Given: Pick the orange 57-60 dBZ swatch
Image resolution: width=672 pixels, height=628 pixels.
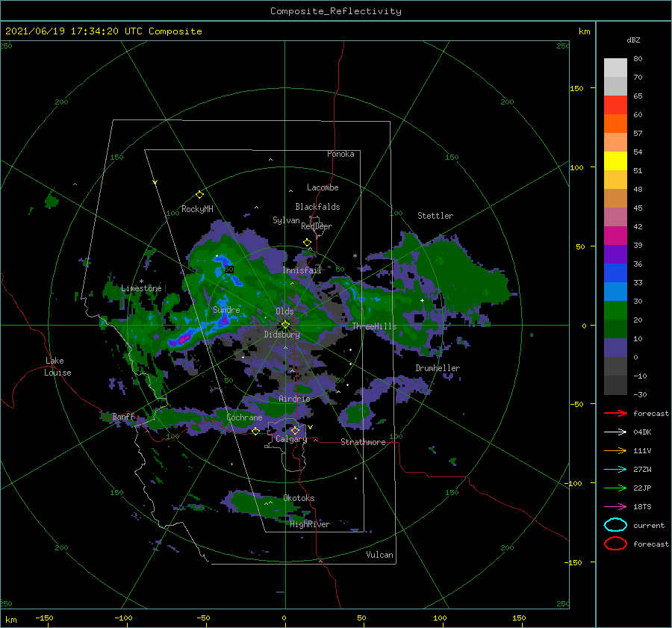Looking at the screenshot, I should pos(615,124).
